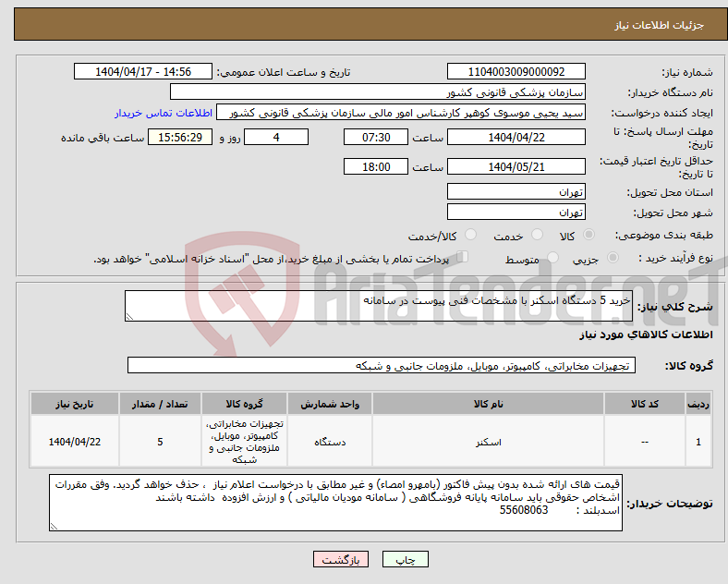
Task: Select the کالا radio button
Action: (588, 235)
